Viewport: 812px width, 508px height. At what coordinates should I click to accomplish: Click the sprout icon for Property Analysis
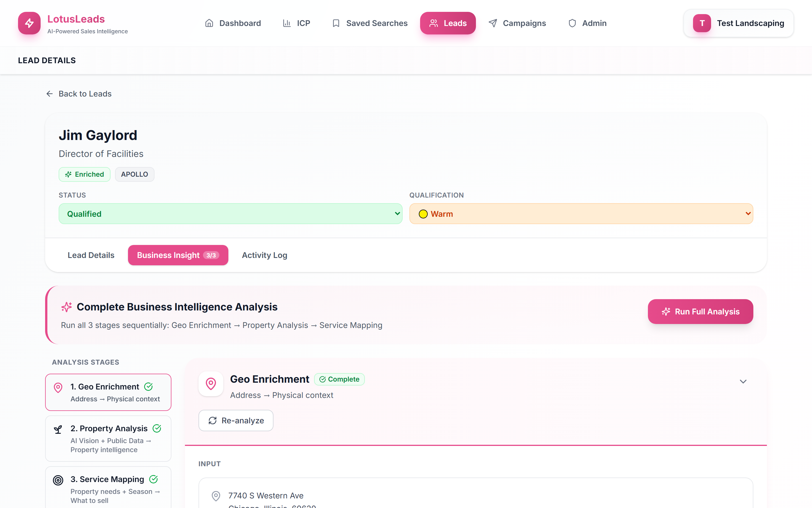point(58,429)
